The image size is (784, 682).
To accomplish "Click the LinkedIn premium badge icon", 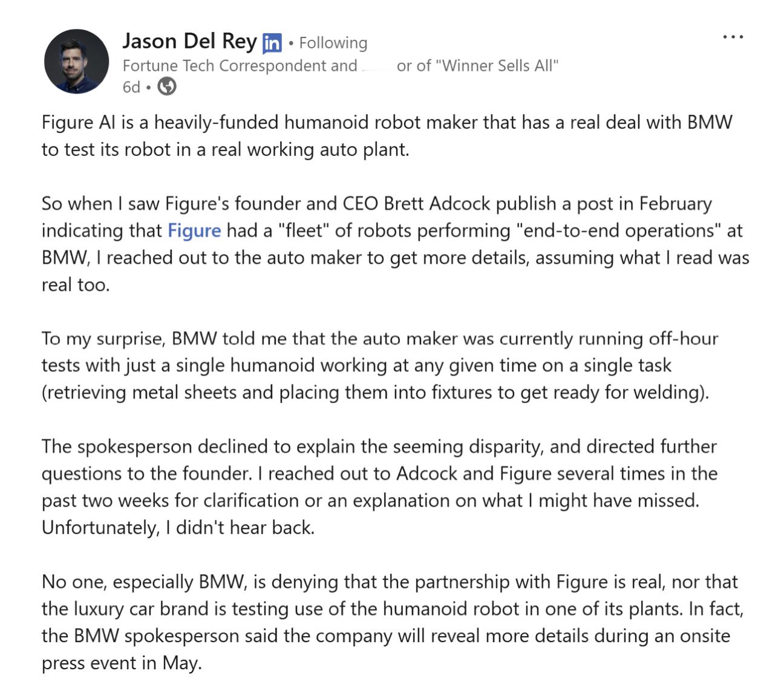I will coord(272,43).
